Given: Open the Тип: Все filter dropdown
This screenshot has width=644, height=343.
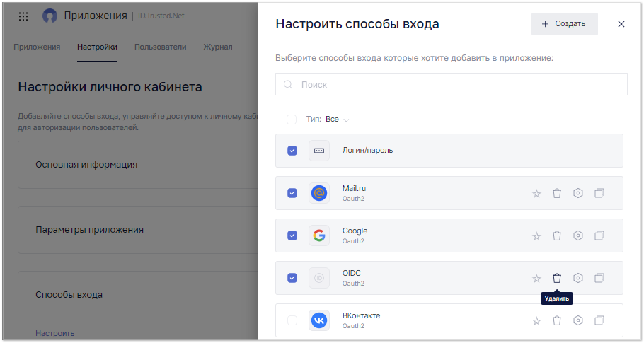Looking at the screenshot, I should click(328, 120).
